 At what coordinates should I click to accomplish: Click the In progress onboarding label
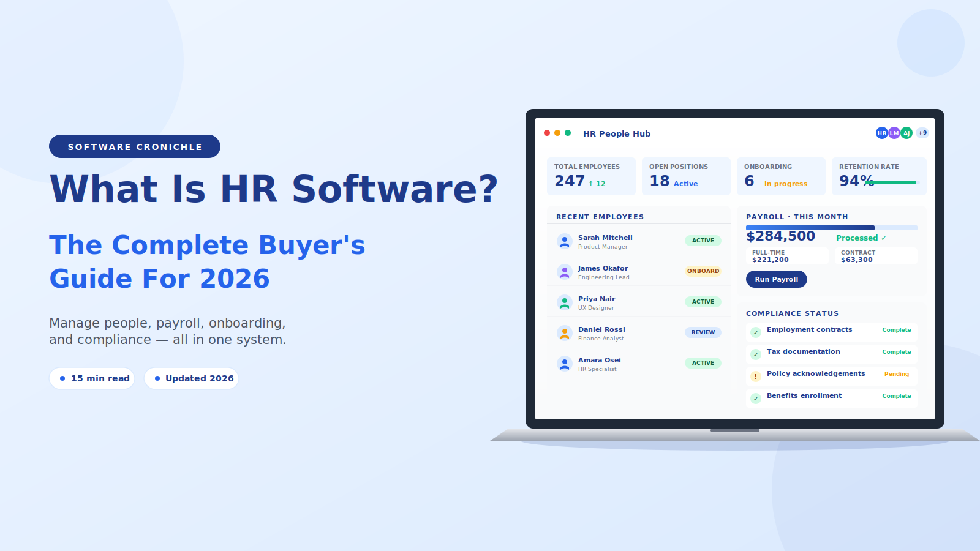coord(786,184)
